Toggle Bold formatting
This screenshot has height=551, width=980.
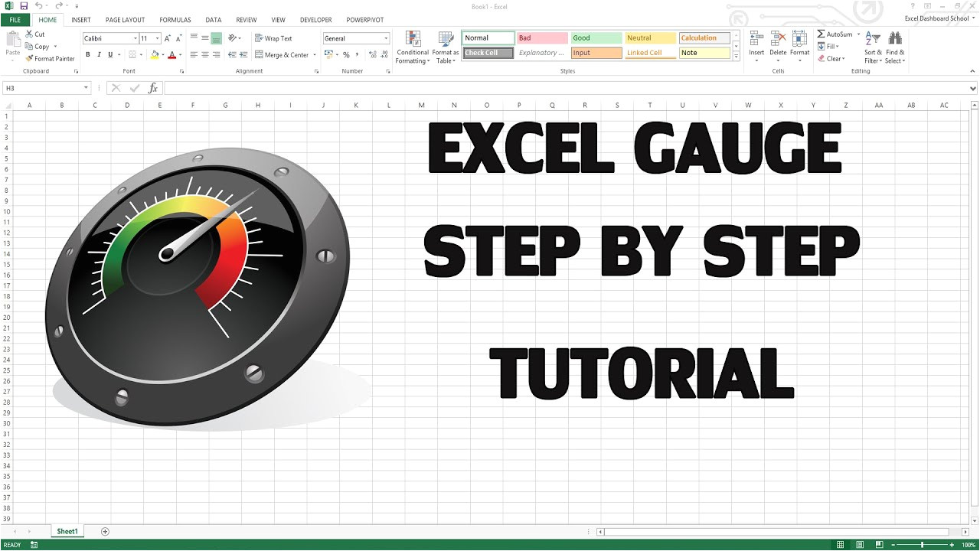[x=88, y=55]
